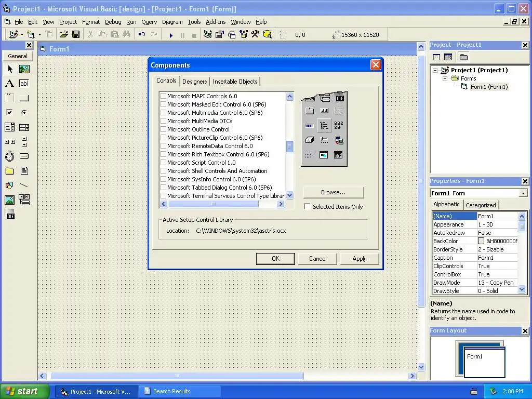Viewport: 532px width, 399px height.
Task: Select the Frame control in the toolbox
Action: [x=10, y=98]
